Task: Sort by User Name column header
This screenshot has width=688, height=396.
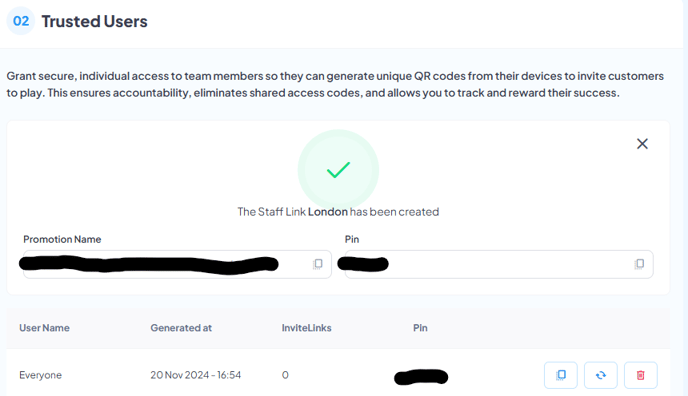Action: (x=44, y=328)
